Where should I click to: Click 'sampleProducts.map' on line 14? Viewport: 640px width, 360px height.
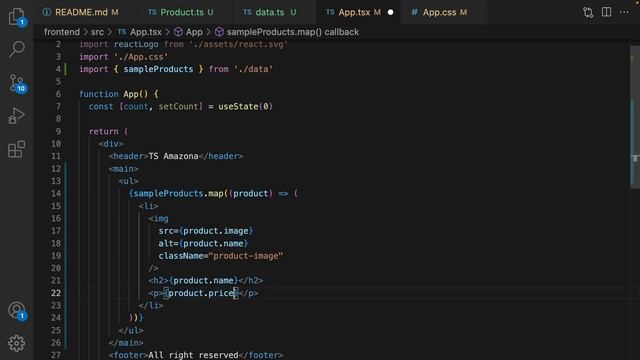tap(178, 193)
